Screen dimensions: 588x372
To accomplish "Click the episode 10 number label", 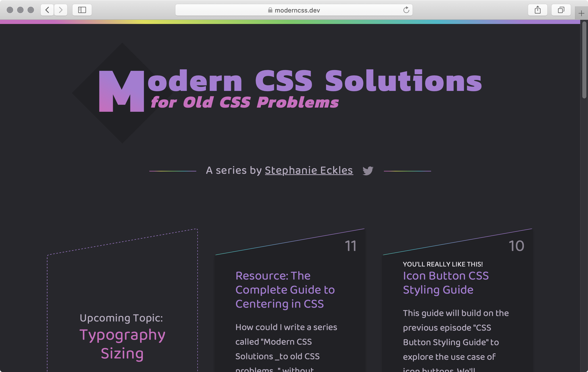I will 516,245.
